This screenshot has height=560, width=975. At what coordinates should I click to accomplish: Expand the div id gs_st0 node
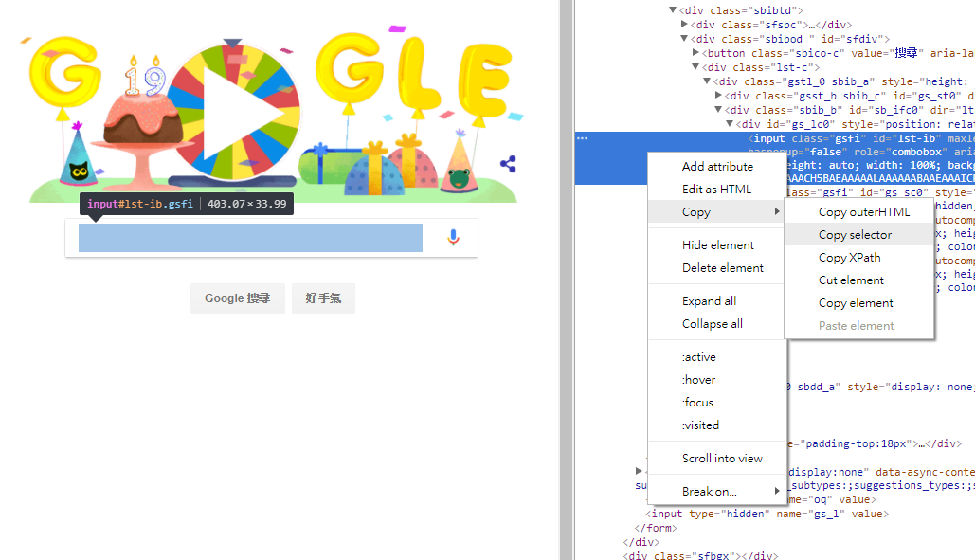(719, 96)
